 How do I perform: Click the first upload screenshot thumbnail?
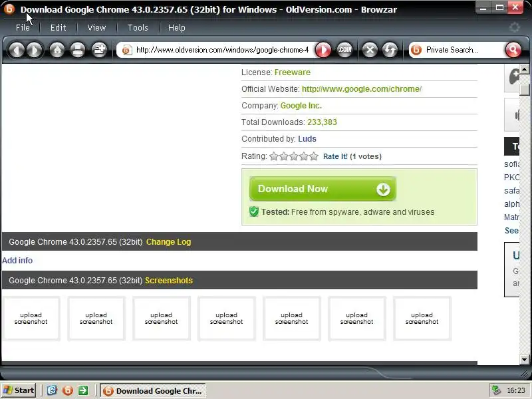pos(31,319)
